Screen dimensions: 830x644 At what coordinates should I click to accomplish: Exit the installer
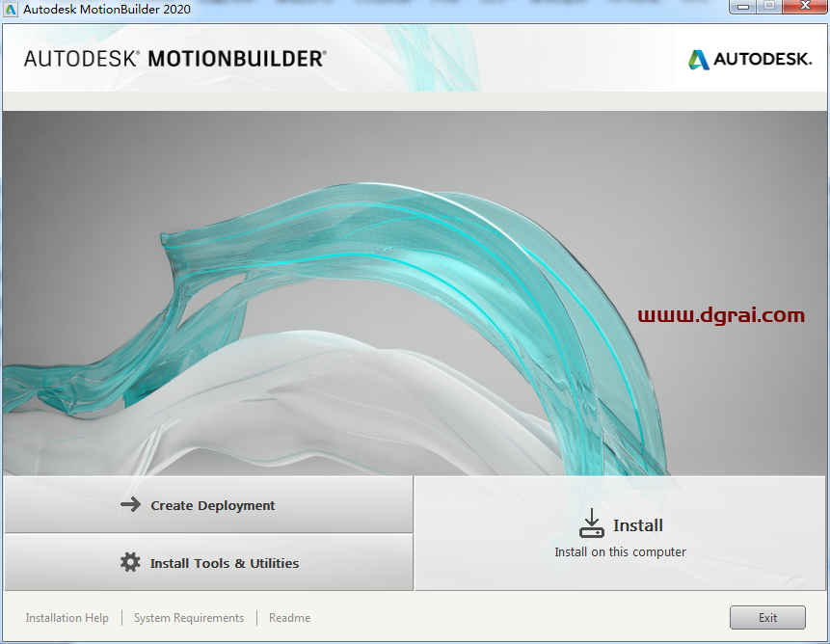tap(767, 617)
